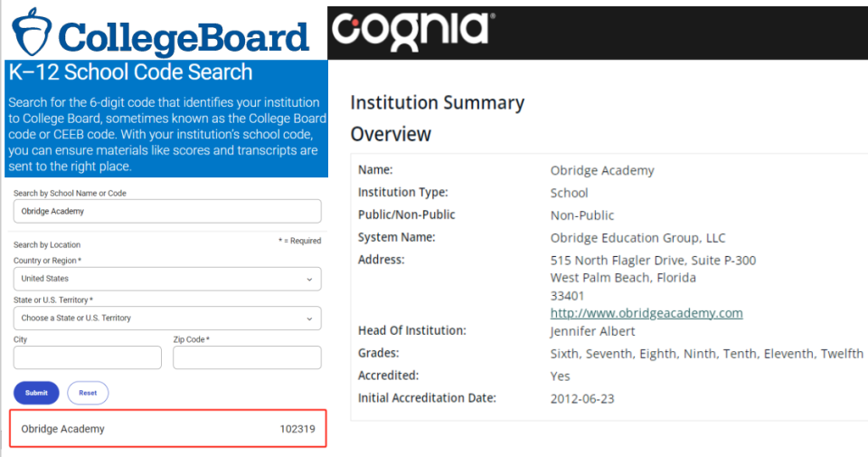Expand the State or U.S. Territory dropdown
The image size is (868, 457).
167,318
